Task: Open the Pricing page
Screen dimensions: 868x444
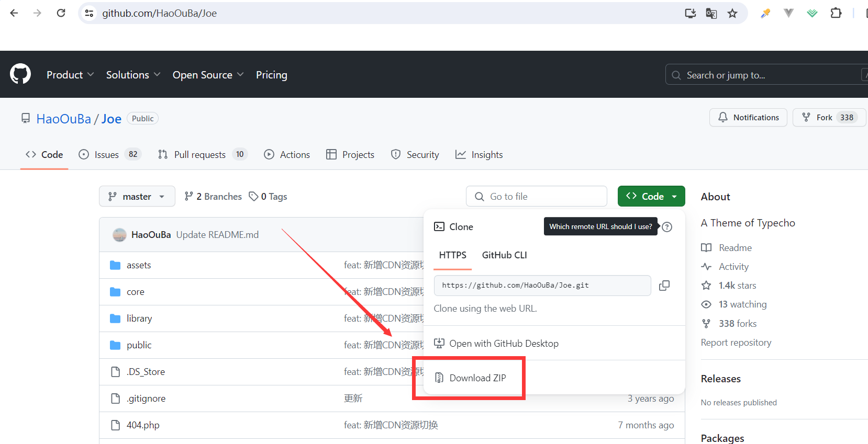Action: [x=272, y=75]
